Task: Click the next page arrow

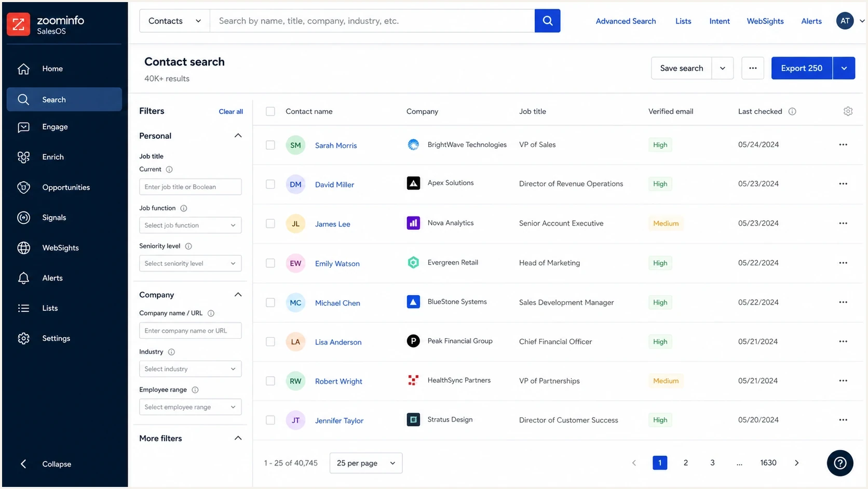Action: 796,462
